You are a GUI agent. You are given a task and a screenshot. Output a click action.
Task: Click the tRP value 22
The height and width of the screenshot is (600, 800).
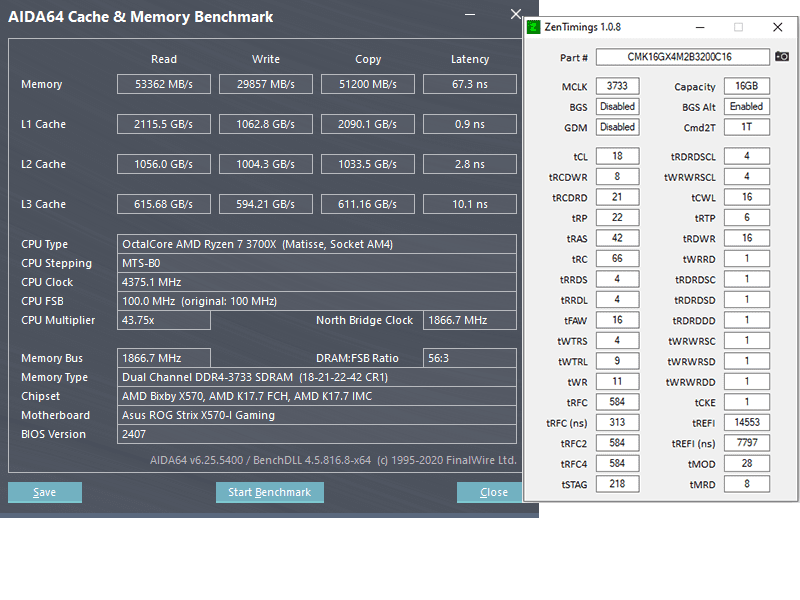[x=617, y=217]
